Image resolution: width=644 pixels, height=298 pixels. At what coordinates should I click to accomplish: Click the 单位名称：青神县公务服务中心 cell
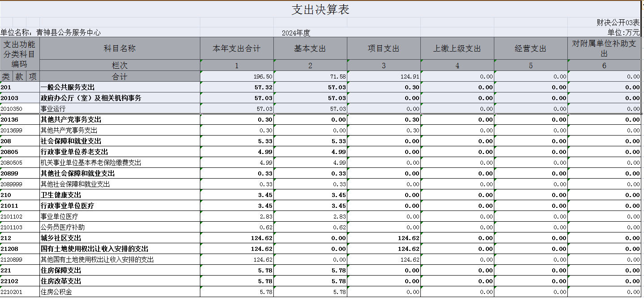pos(51,32)
